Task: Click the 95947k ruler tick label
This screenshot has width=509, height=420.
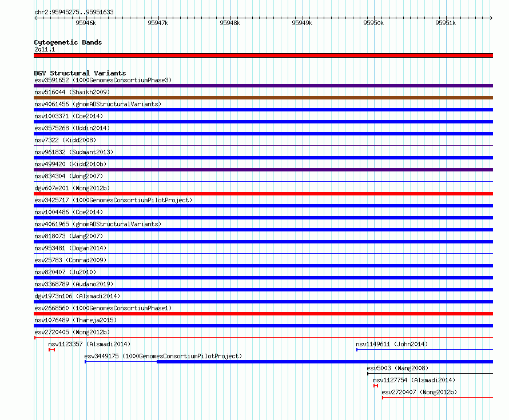Action: [158, 23]
